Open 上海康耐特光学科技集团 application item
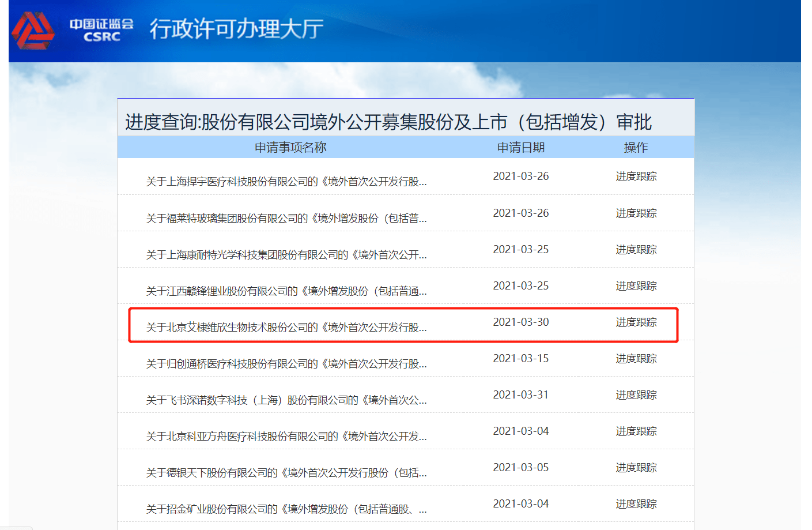This screenshot has height=530, width=812. click(286, 255)
